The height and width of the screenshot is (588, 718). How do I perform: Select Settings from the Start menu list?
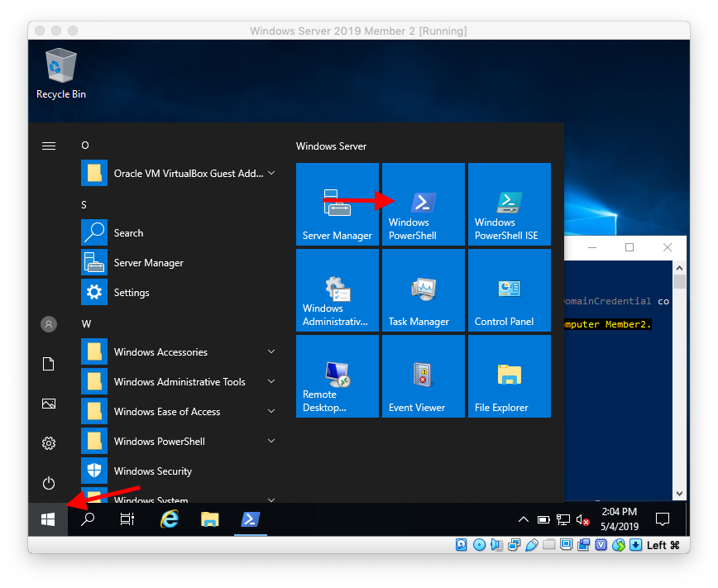[x=131, y=292]
